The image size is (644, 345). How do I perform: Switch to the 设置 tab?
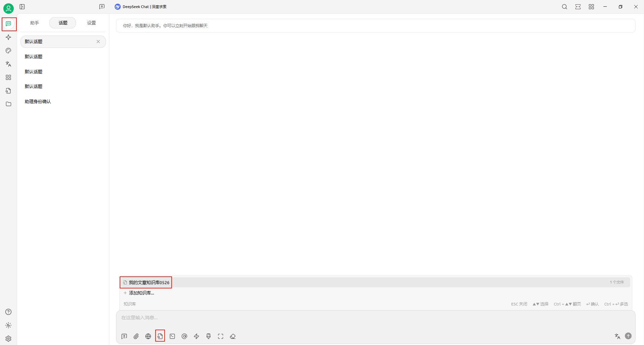click(92, 23)
